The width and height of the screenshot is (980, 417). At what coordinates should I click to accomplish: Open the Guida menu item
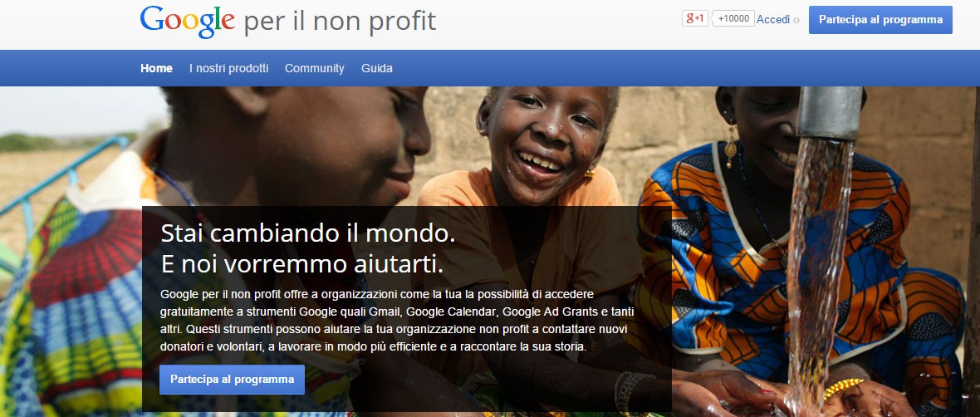coord(377,68)
